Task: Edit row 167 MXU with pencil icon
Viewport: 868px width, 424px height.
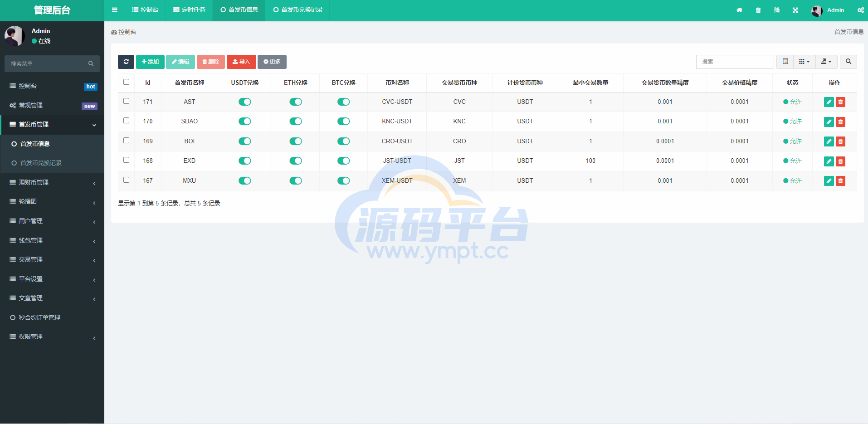Action: pos(829,181)
